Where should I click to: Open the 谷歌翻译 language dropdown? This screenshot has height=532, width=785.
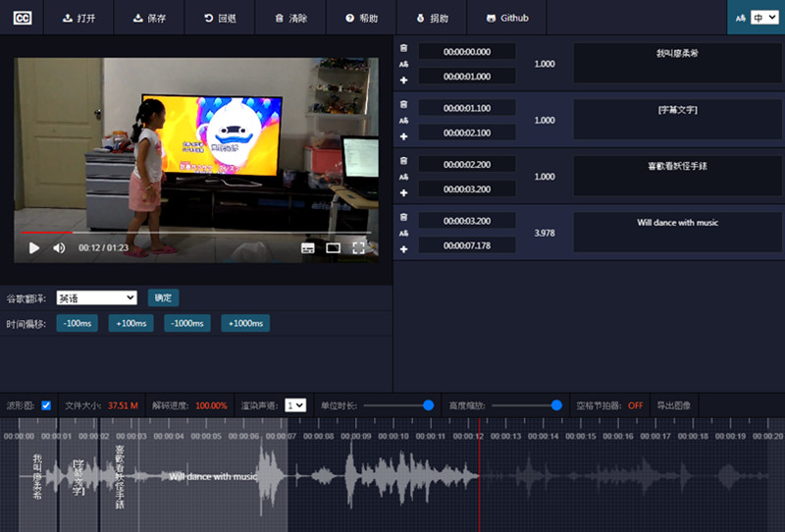click(x=96, y=298)
